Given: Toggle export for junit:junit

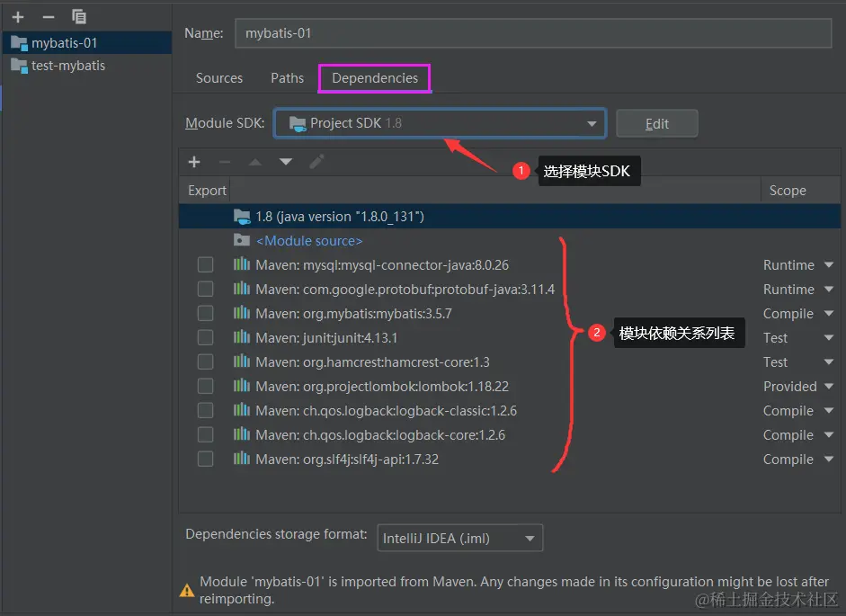Looking at the screenshot, I should [205, 338].
